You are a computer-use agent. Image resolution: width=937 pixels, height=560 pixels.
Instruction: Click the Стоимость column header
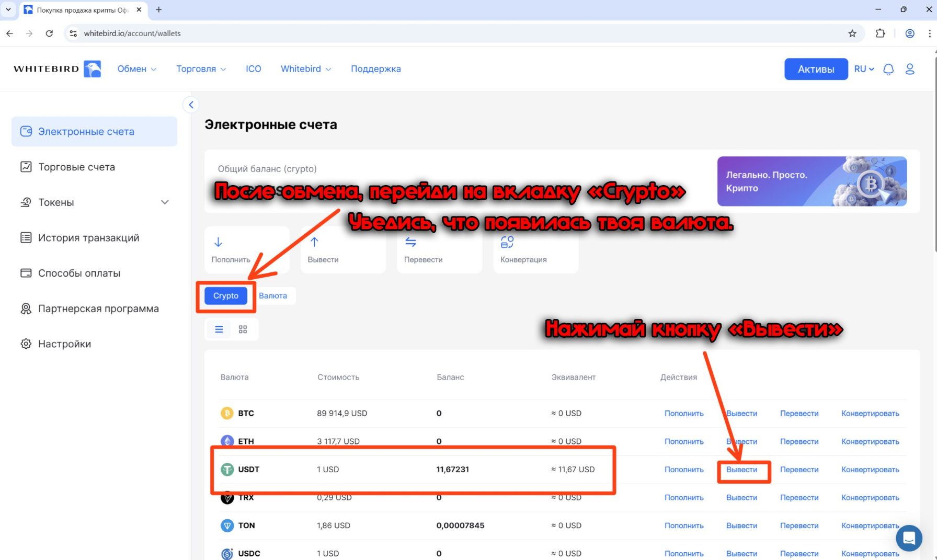click(338, 377)
